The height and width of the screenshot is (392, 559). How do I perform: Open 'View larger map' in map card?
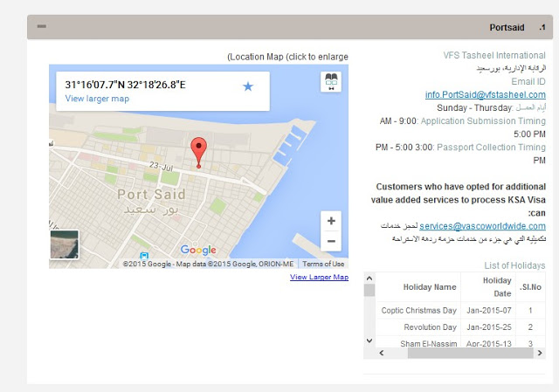click(97, 99)
